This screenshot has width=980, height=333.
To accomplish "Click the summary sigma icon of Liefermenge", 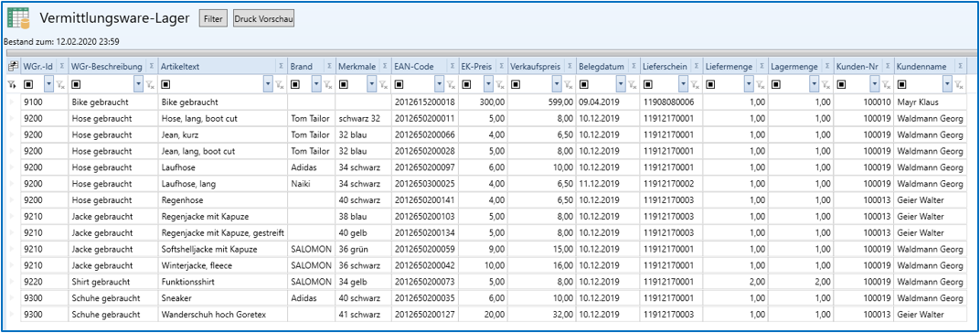I will point(761,67).
